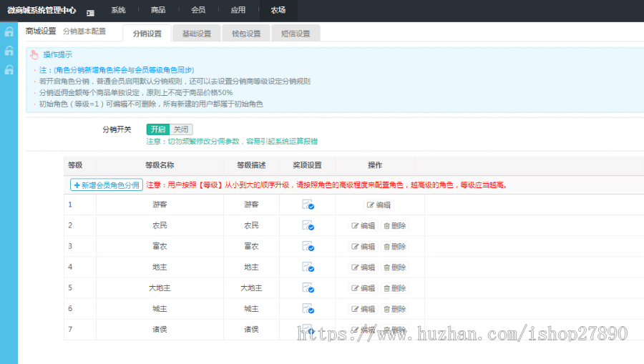Open reward settings icon for 大地主 row
This screenshot has height=364, width=644.
(308, 288)
